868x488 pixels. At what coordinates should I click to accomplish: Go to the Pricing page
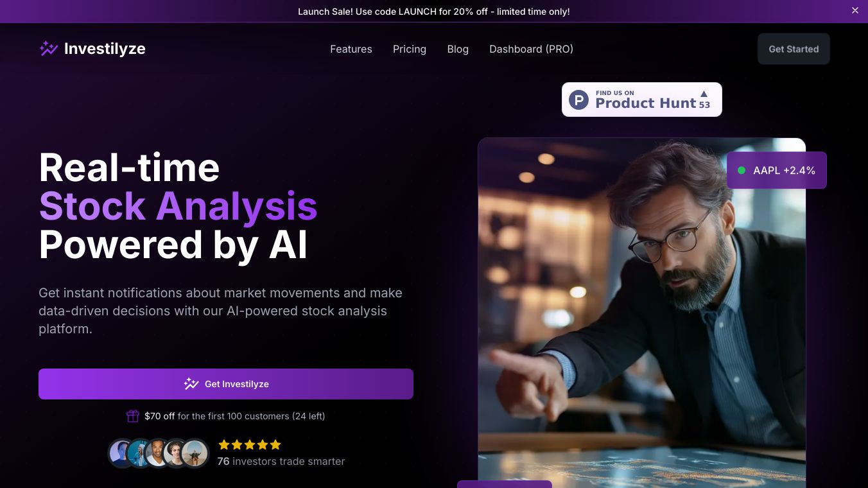[410, 49]
